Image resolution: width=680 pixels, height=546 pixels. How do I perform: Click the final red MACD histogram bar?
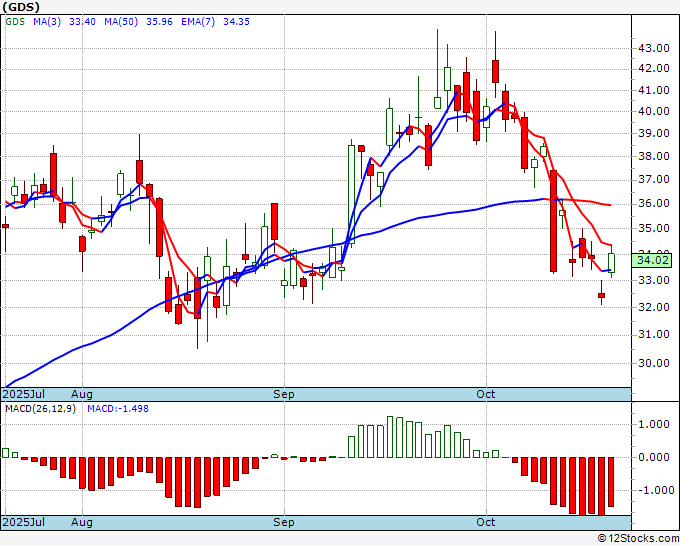611,482
